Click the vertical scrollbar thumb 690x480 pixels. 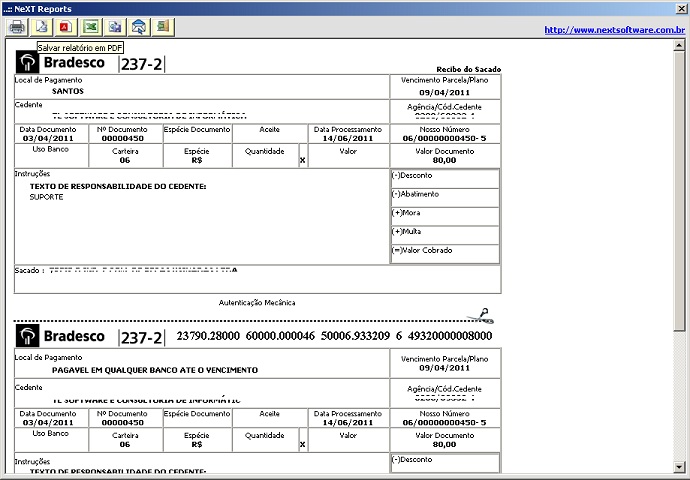pyautogui.click(x=679, y=190)
